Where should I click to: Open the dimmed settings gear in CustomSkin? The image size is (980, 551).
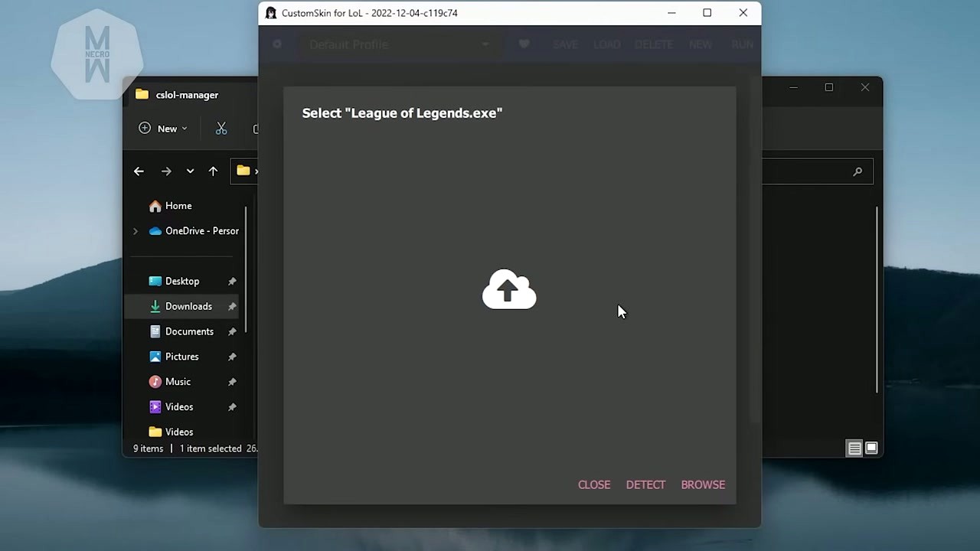[277, 44]
